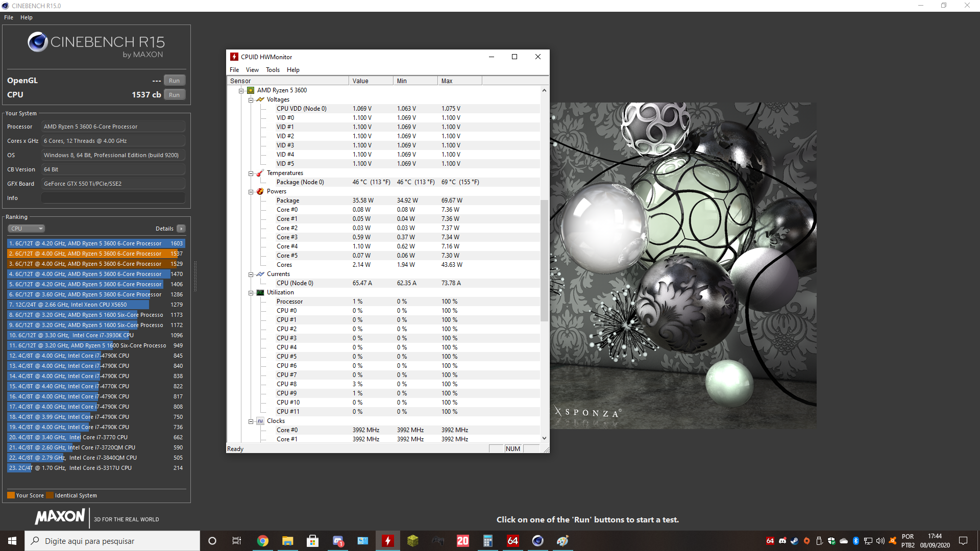Click the Clocks waveform icon
The width and height of the screenshot is (980, 551).
[x=260, y=421]
